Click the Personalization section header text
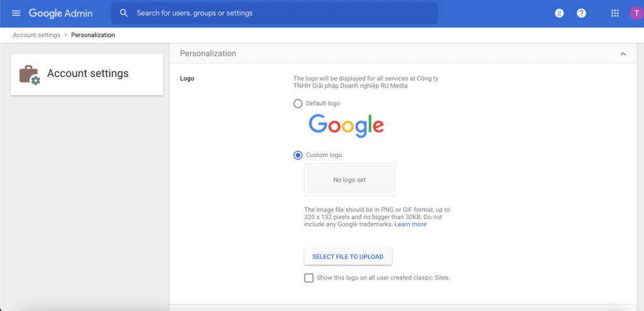 [x=208, y=53]
